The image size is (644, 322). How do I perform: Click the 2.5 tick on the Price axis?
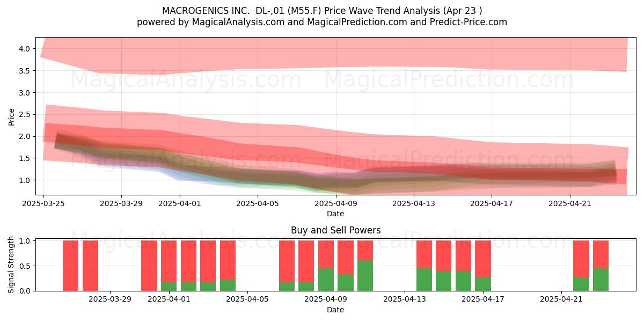[x=24, y=115]
